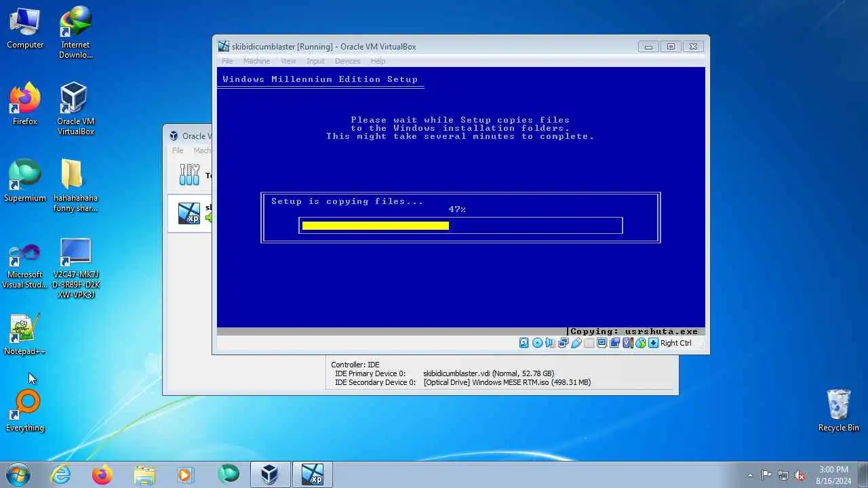Select Internet Download Manager desktop shortcut

76,33
